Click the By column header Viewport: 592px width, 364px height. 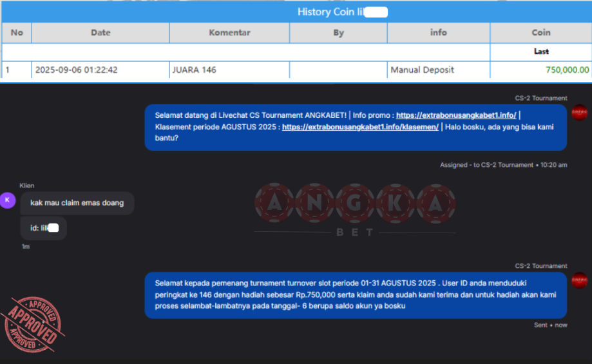338,33
